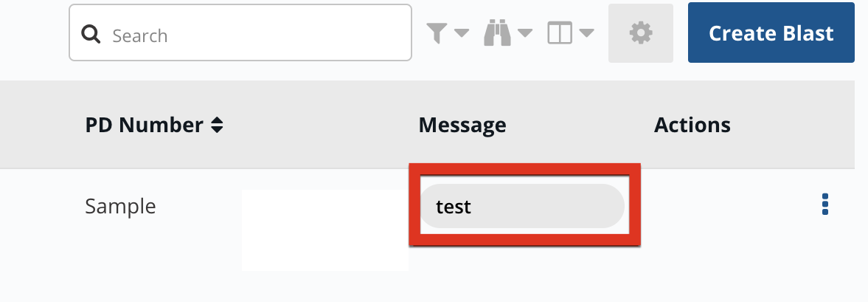Open the three-dot row actions menu
Viewport: 868px width, 302px height.
(x=825, y=205)
